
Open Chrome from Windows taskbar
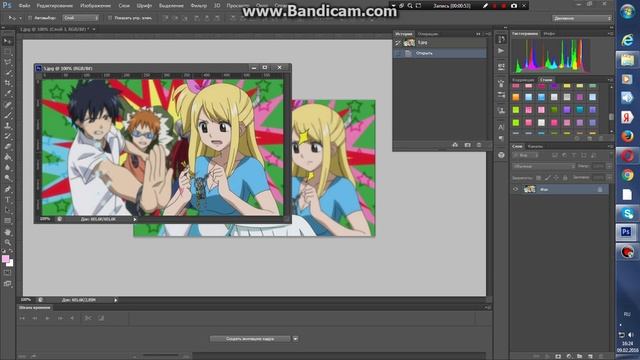(627, 175)
